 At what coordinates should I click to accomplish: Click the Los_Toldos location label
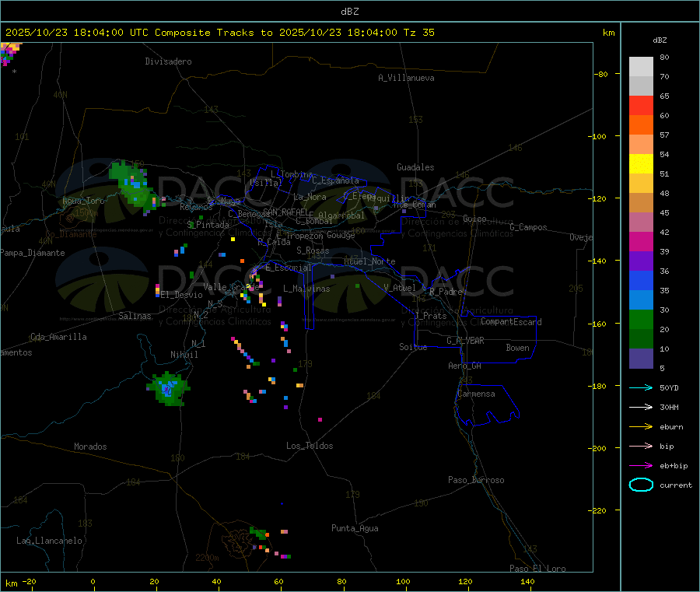point(310,446)
